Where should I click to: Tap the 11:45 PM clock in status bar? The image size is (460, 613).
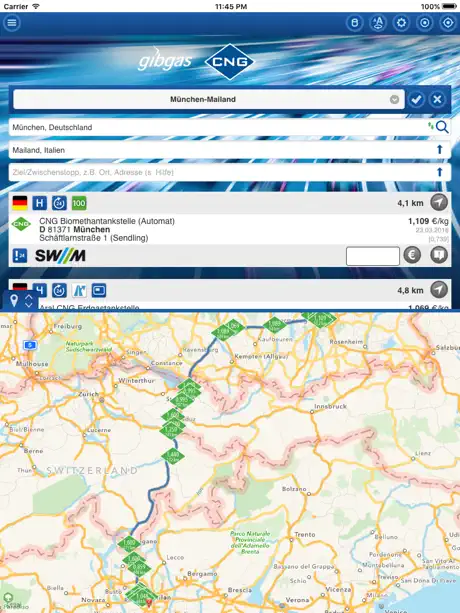tap(231, 6)
